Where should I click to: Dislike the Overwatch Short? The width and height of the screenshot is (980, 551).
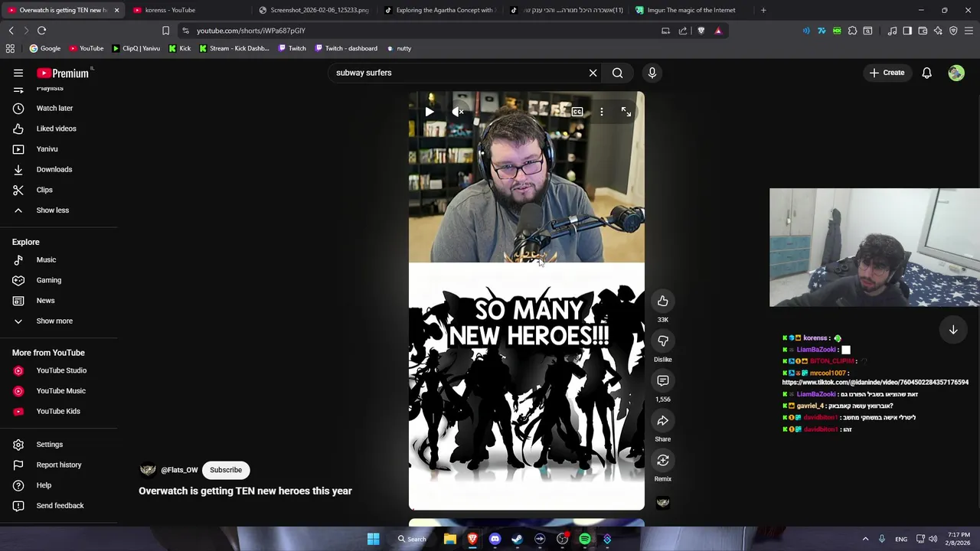pos(663,341)
